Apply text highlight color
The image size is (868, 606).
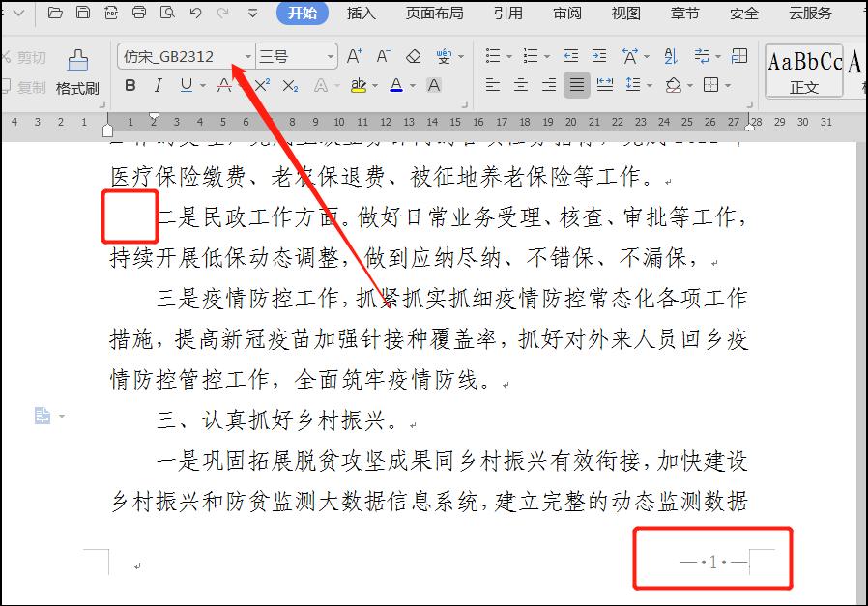click(358, 85)
